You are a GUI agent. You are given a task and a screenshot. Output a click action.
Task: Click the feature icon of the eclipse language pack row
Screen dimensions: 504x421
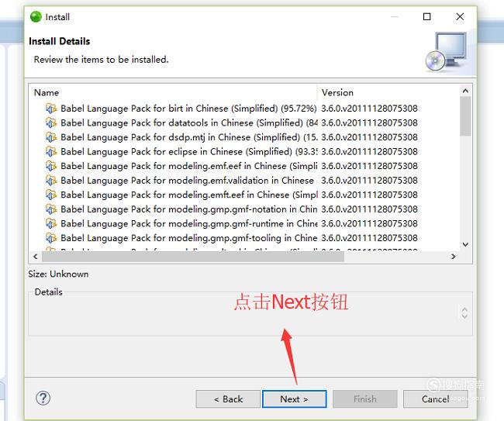pyautogui.click(x=51, y=151)
